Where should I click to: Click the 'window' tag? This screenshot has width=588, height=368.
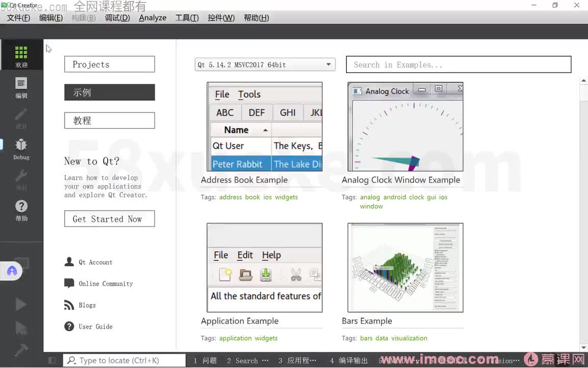tap(371, 206)
